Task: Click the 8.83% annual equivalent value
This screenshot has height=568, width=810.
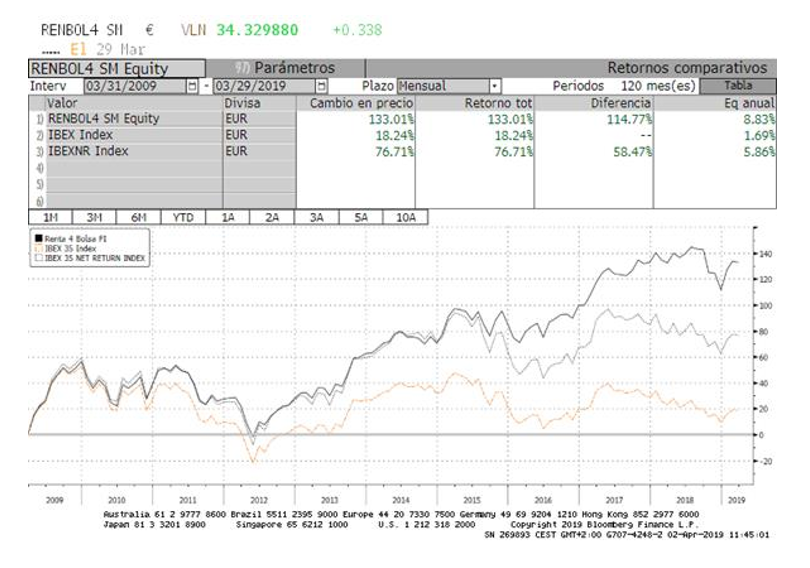Action: coord(759,119)
